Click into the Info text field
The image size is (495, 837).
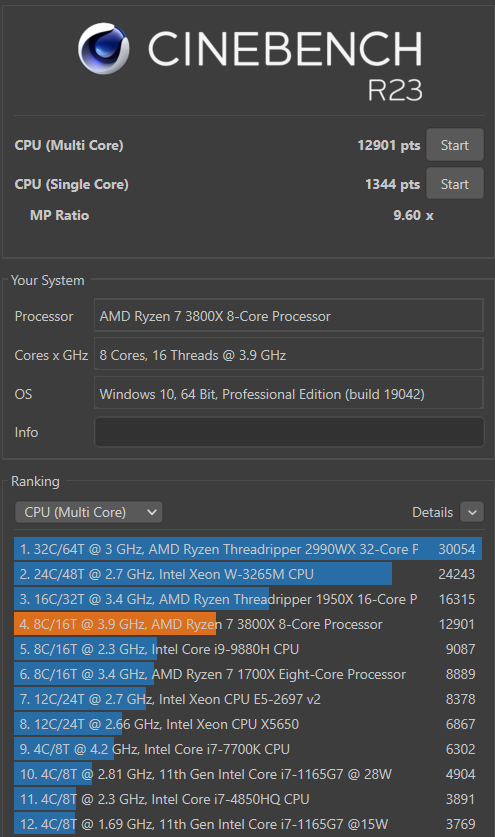[x=289, y=432]
